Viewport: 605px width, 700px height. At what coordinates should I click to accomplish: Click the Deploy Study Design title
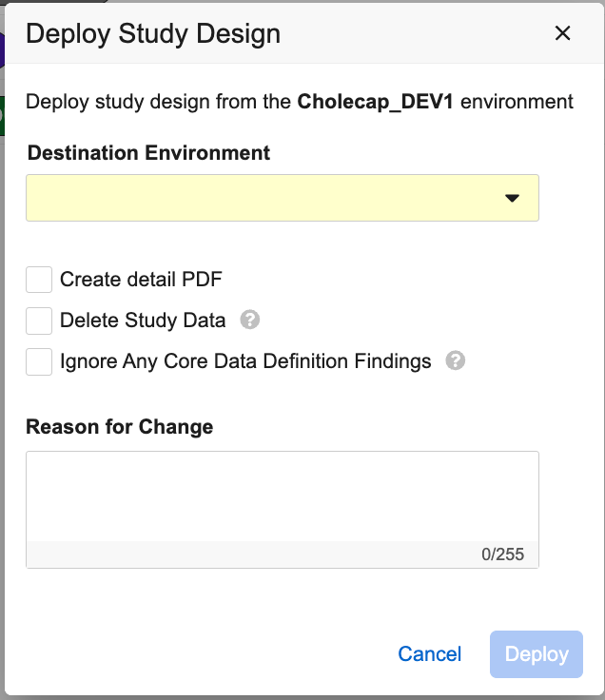(x=153, y=34)
